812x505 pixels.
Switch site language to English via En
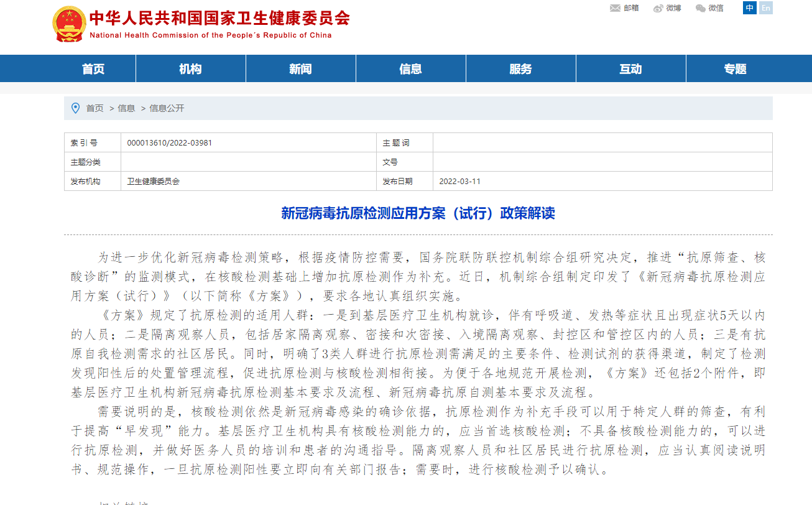pyautogui.click(x=766, y=8)
